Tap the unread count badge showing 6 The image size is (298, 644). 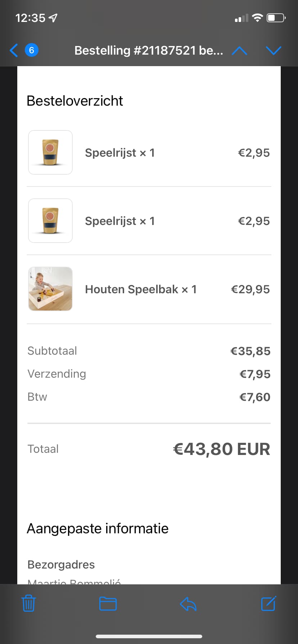point(31,50)
